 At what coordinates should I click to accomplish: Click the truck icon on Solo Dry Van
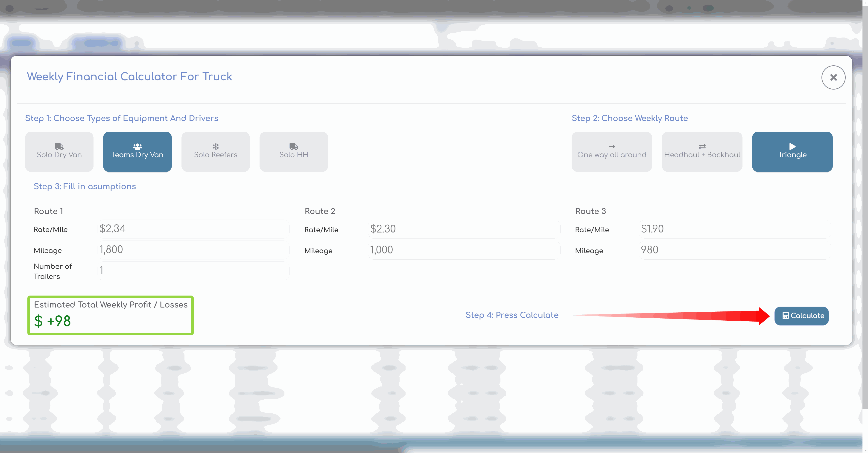tap(59, 146)
